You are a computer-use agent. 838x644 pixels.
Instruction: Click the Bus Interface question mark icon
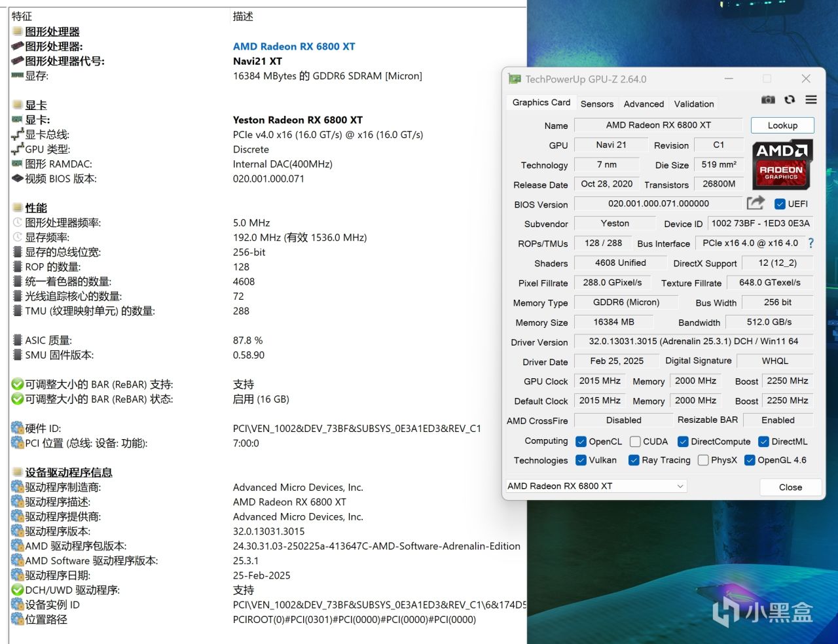pyautogui.click(x=811, y=243)
